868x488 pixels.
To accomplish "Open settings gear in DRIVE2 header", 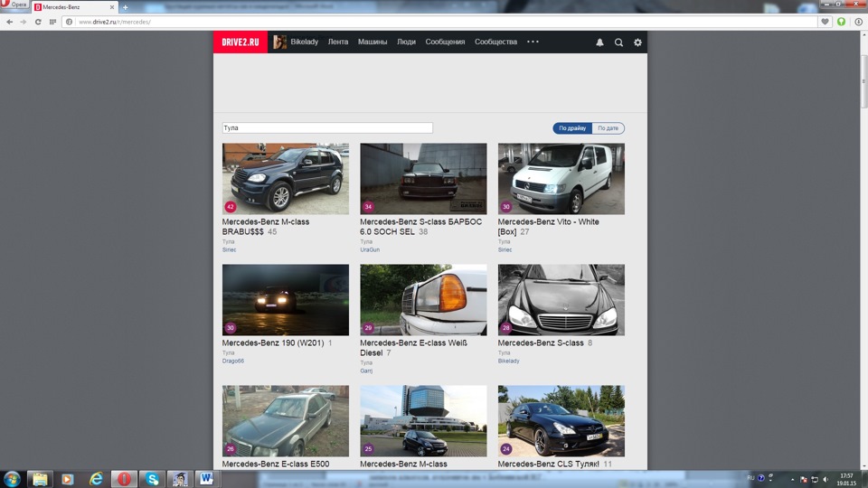I will 637,42.
